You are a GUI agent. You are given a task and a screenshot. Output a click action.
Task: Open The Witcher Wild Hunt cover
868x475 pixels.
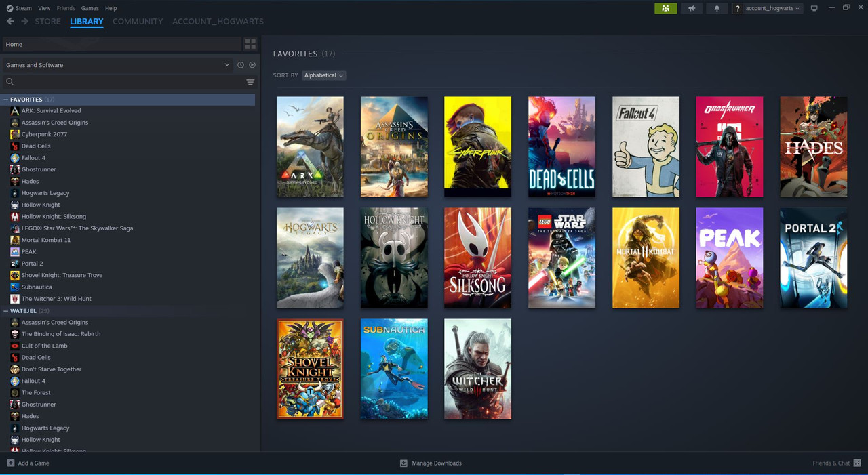pos(478,369)
